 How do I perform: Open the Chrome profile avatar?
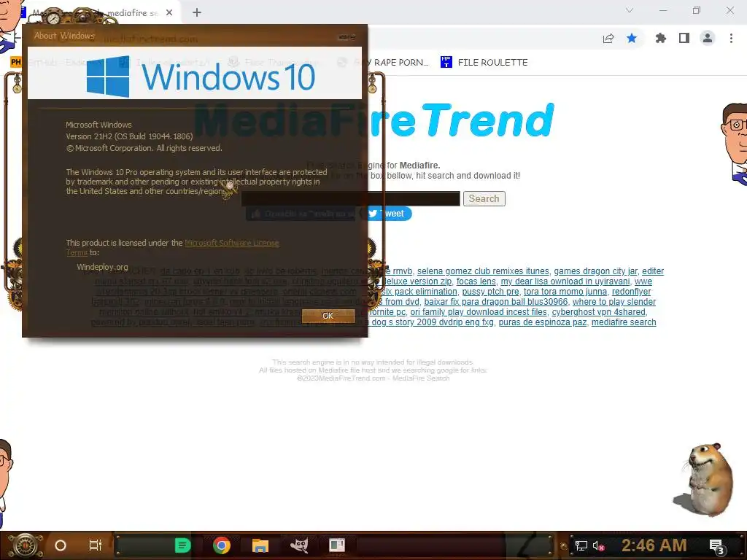pyautogui.click(x=708, y=38)
